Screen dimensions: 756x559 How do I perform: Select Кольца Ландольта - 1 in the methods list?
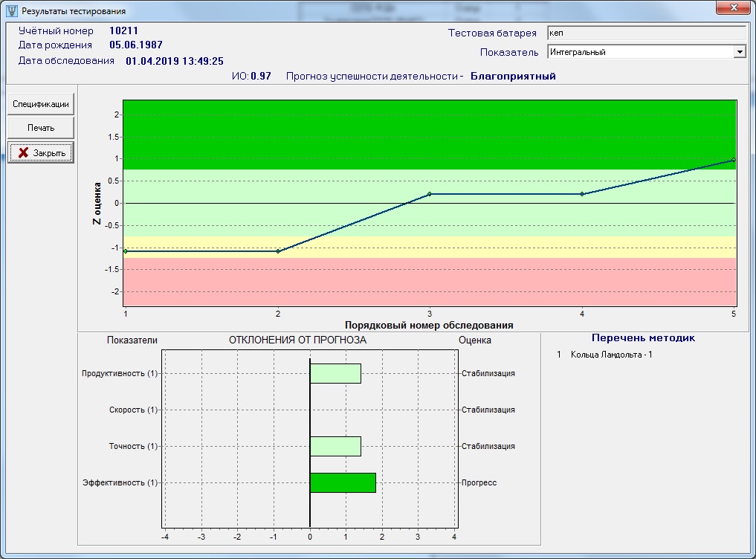pos(611,355)
